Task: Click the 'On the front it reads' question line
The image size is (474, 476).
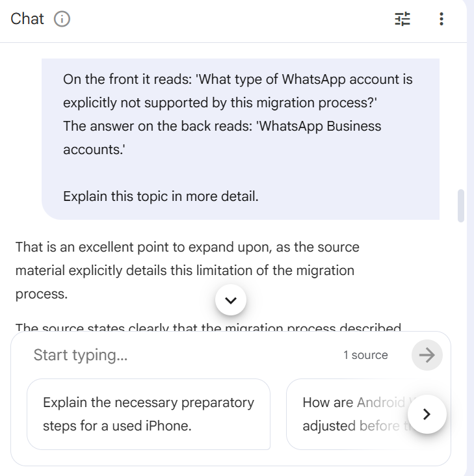Action: [237, 80]
